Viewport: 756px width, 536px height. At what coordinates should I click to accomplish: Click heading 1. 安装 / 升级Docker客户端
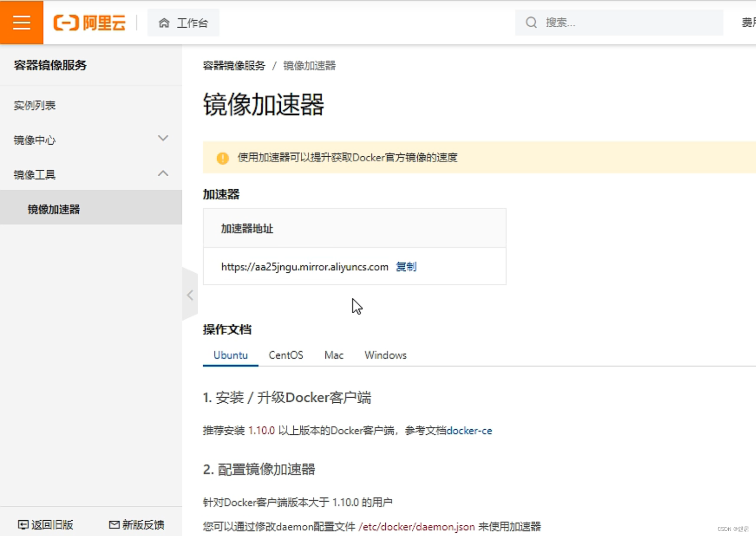(287, 397)
